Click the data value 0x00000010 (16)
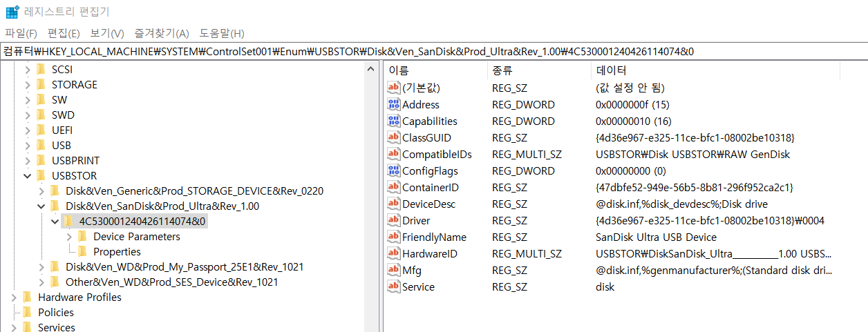 click(633, 121)
